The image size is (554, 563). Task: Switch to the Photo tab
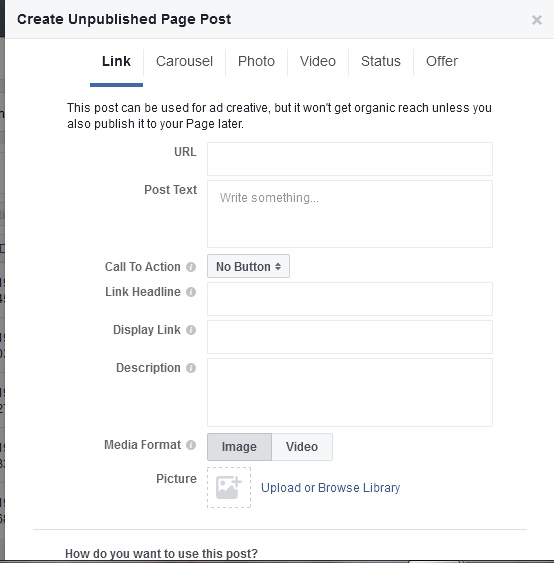pyautogui.click(x=256, y=61)
